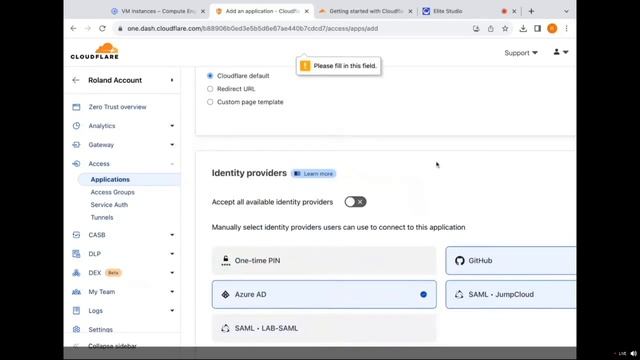Expand the Analytics menu arrow
Viewport: 640px width, 360px height.
[x=172, y=126]
